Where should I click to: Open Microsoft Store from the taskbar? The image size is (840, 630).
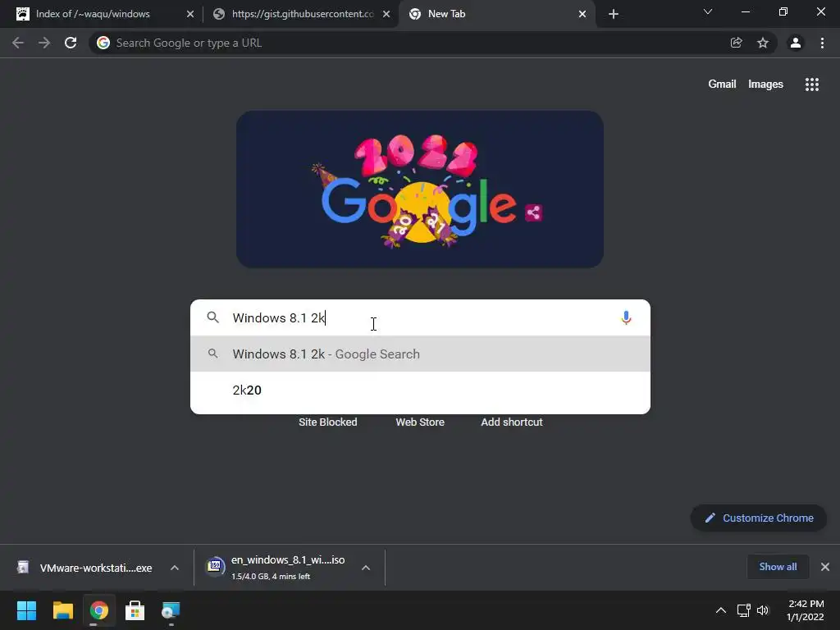tap(135, 610)
